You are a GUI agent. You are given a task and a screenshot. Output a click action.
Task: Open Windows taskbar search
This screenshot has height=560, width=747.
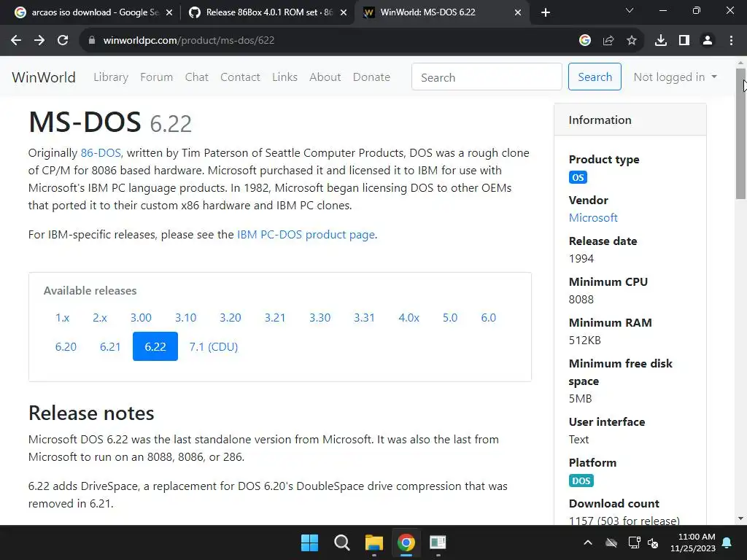pos(341,542)
